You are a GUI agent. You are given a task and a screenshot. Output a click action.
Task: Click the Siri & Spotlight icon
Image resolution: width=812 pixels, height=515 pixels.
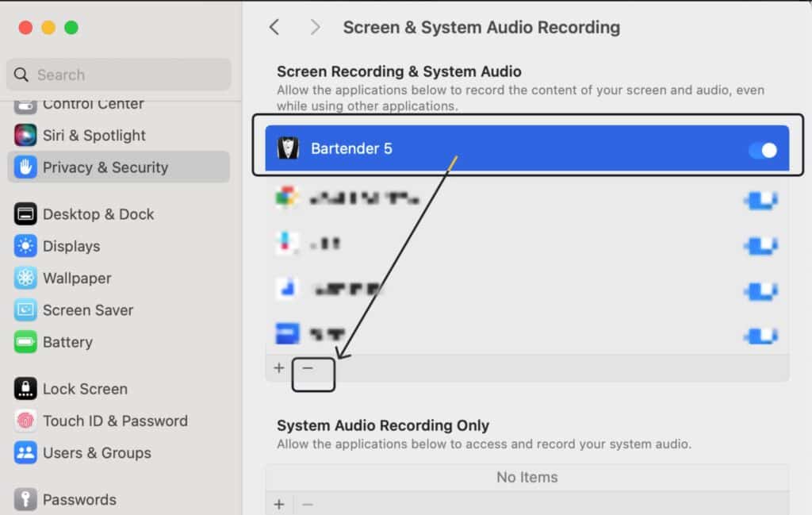point(25,135)
